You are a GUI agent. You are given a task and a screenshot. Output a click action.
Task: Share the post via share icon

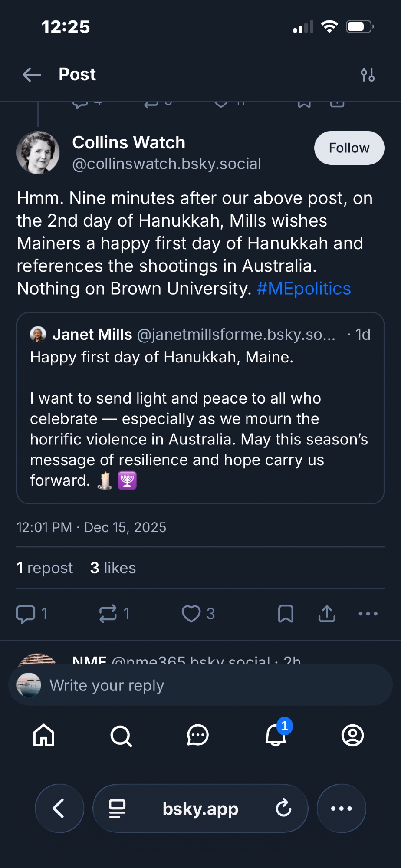pyautogui.click(x=327, y=614)
